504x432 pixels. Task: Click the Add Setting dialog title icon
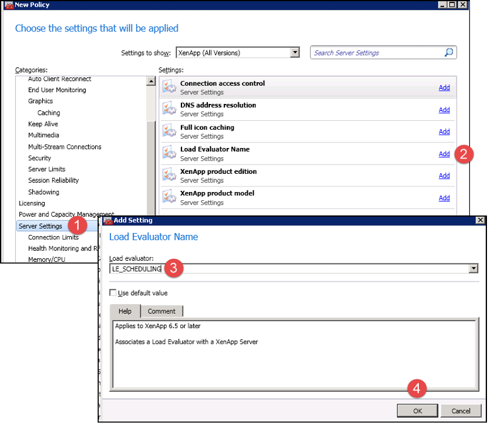pyautogui.click(x=108, y=220)
